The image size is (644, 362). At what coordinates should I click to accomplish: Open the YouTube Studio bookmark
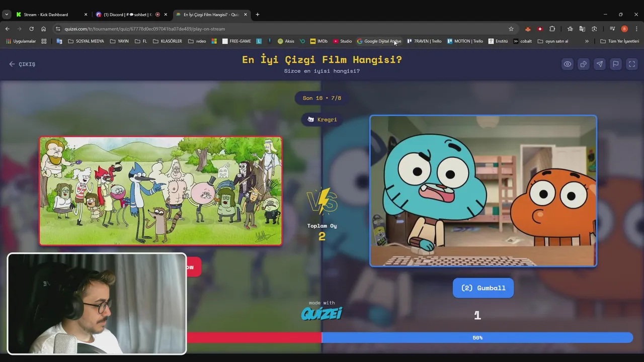[x=342, y=41]
